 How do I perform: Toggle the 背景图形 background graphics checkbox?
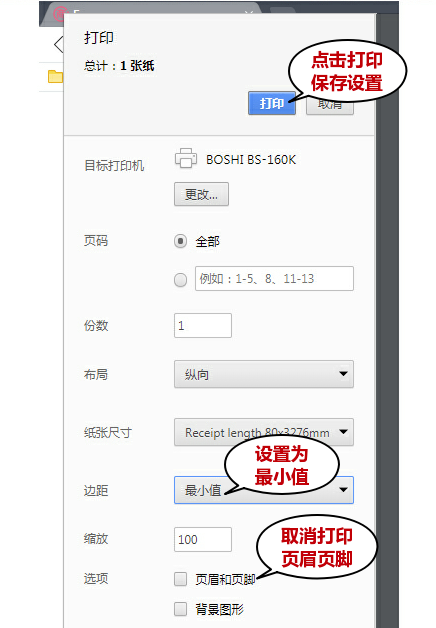pos(180,609)
